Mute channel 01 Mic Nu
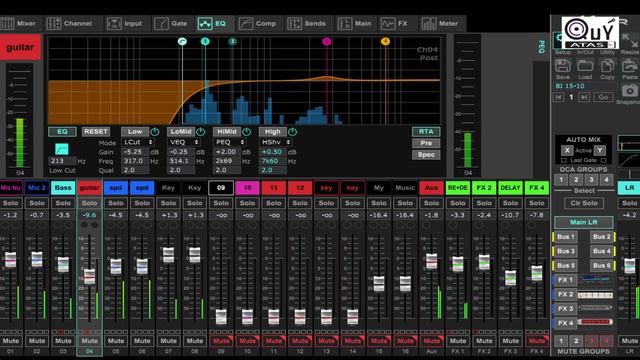Screen dimensions: 640x360 pos(11,341)
